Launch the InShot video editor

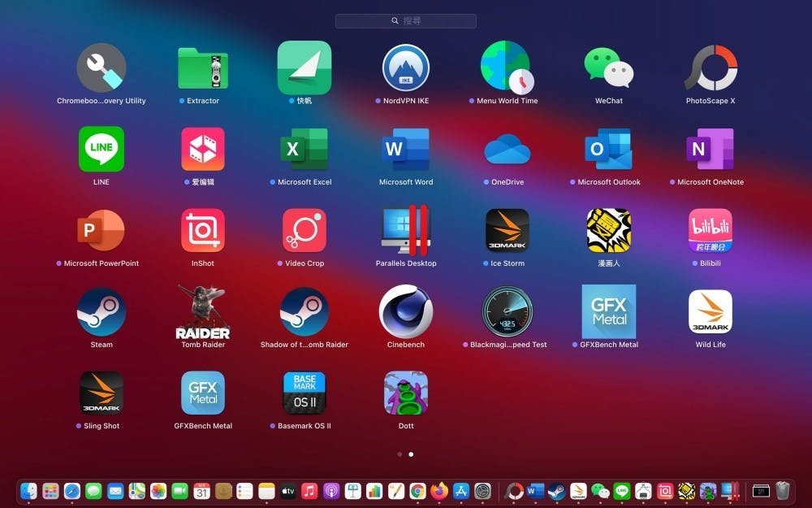[x=203, y=231]
